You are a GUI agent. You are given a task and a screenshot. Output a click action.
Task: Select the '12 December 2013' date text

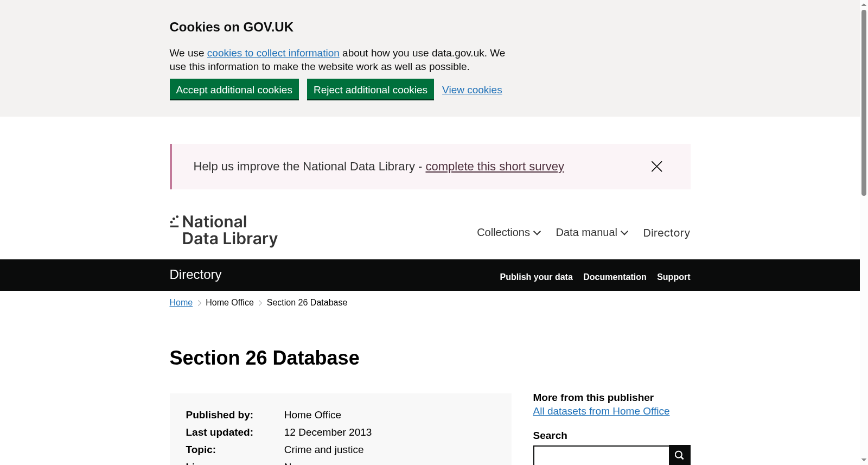click(x=328, y=432)
